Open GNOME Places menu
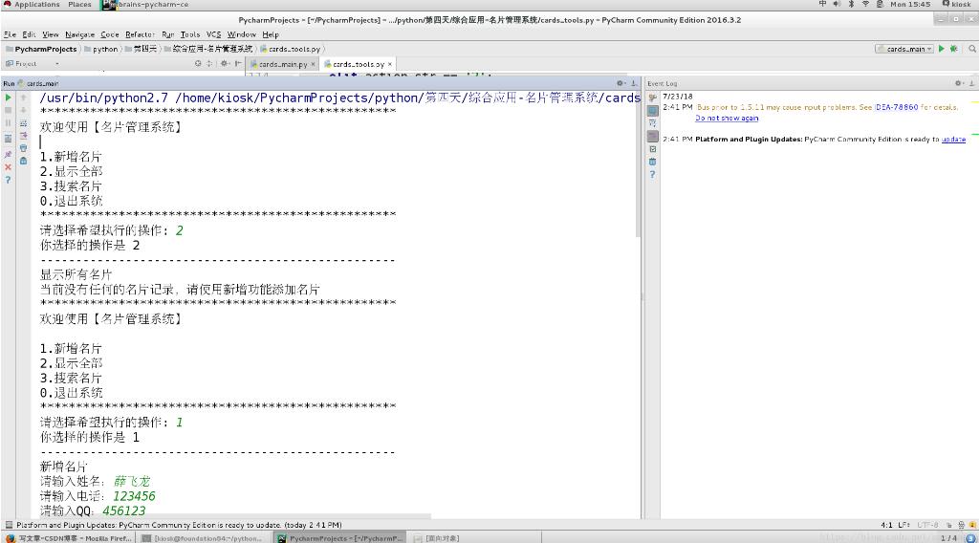 (79, 5)
